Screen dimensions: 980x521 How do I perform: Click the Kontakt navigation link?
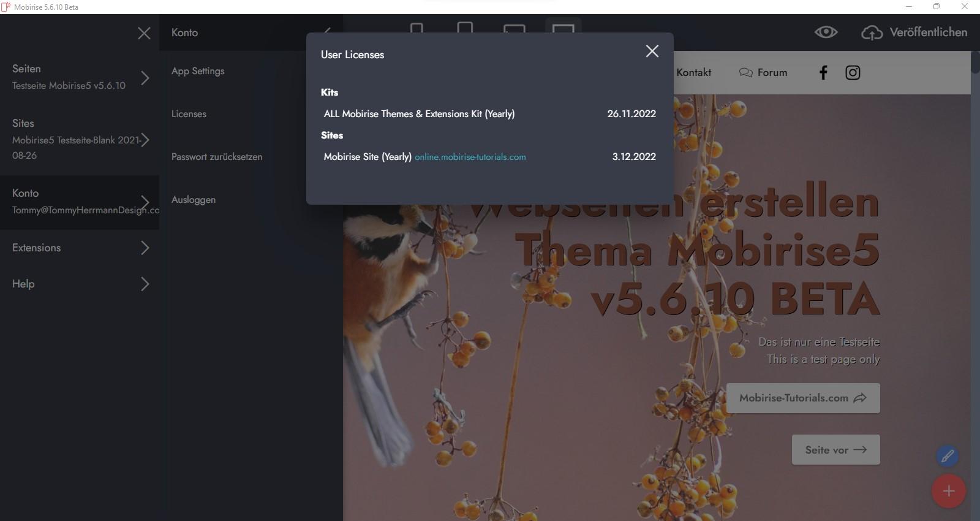coord(694,72)
